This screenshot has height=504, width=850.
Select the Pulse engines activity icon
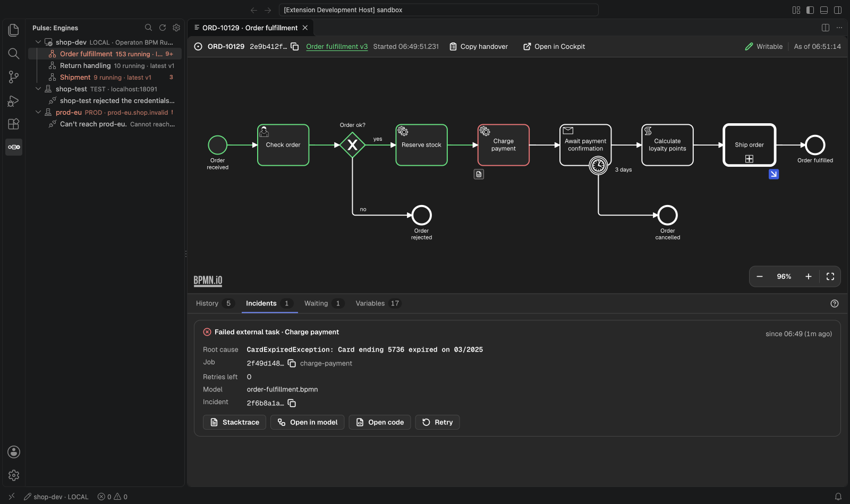(14, 147)
